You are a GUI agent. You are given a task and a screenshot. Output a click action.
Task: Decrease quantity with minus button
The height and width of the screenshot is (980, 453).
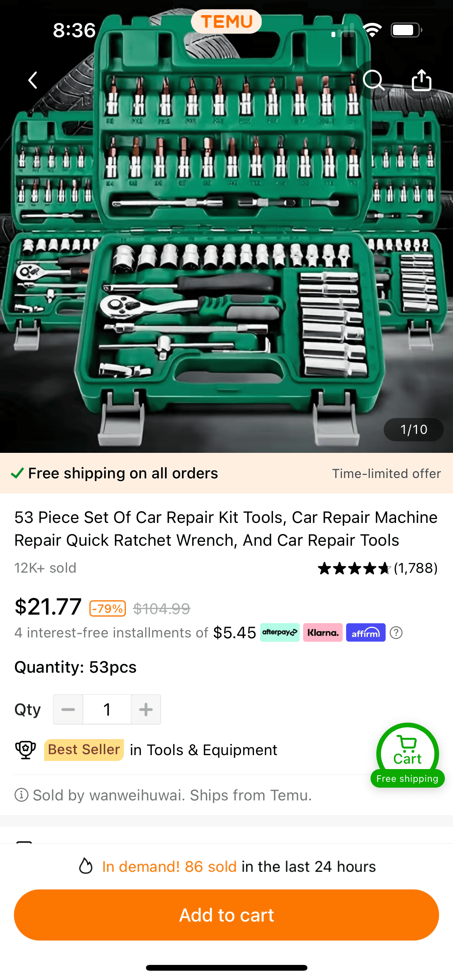coord(68,709)
